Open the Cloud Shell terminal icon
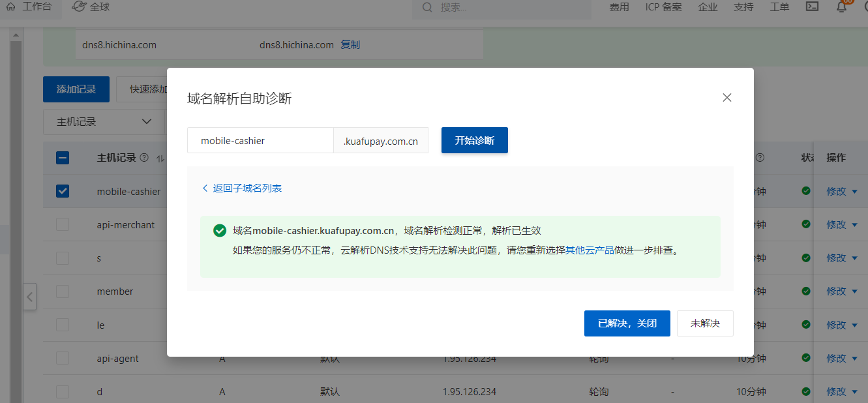The image size is (868, 403). (x=812, y=7)
